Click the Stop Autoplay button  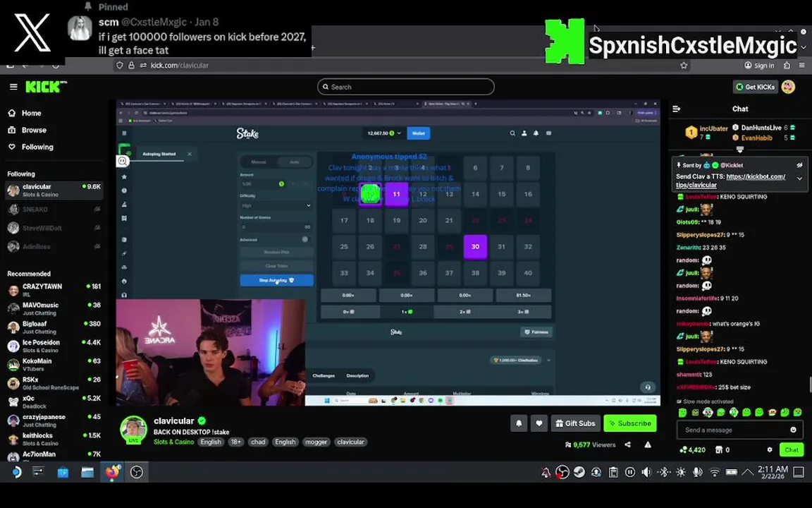tap(276, 280)
